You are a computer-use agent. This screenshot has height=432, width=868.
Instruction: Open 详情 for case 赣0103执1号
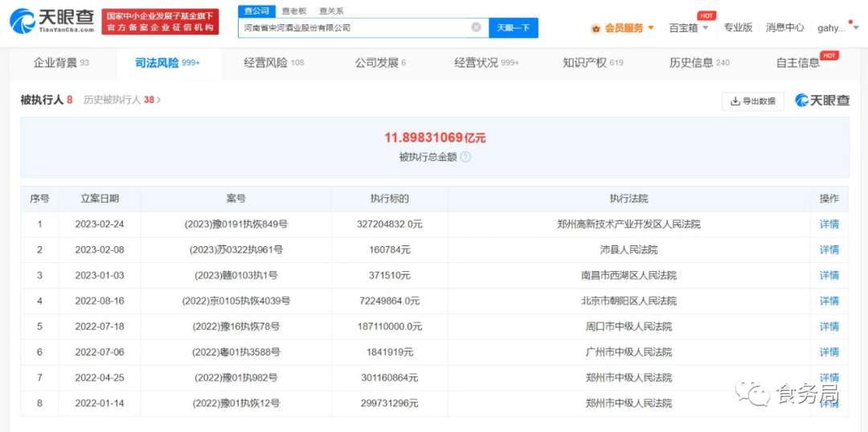pos(829,275)
